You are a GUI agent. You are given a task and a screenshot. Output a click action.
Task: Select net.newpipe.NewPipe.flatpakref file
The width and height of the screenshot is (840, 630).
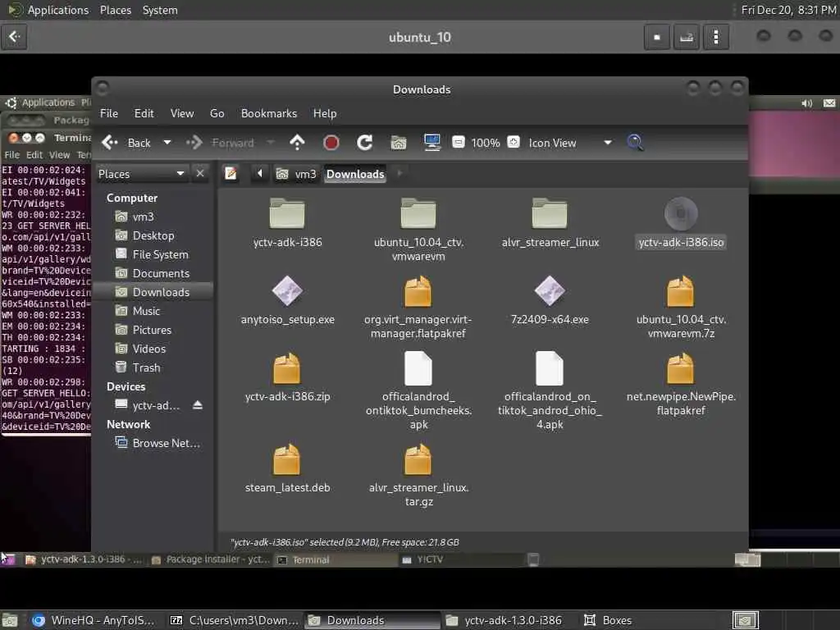click(x=680, y=367)
